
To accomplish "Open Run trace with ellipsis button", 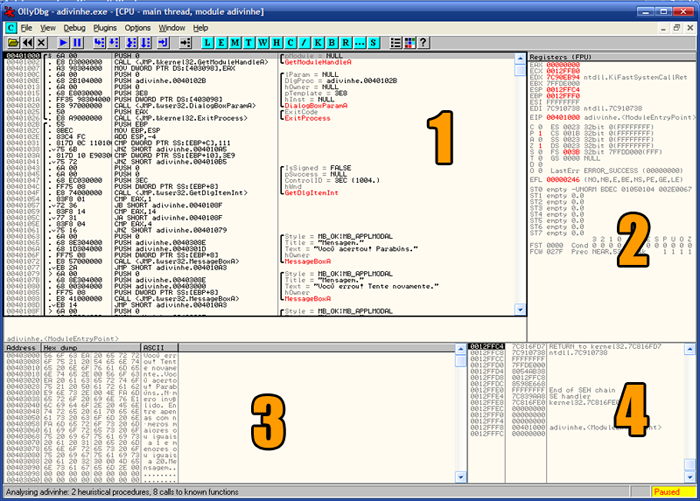I will 359,43.
